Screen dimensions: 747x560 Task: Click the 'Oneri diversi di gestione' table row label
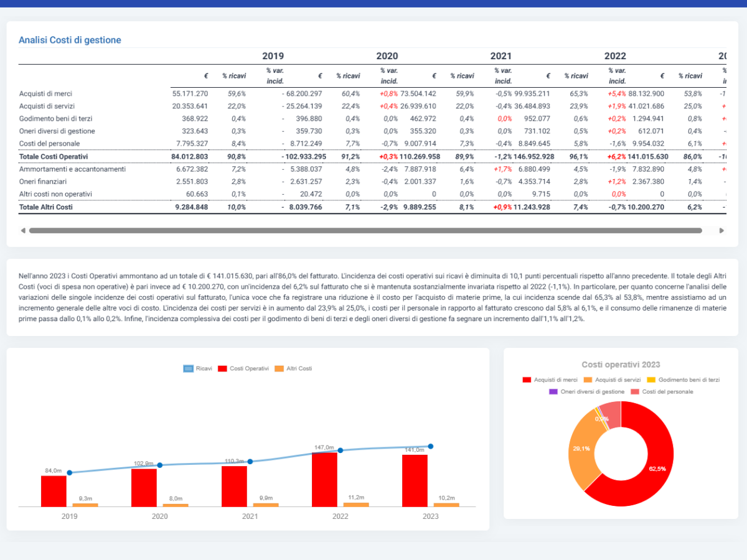click(57, 131)
